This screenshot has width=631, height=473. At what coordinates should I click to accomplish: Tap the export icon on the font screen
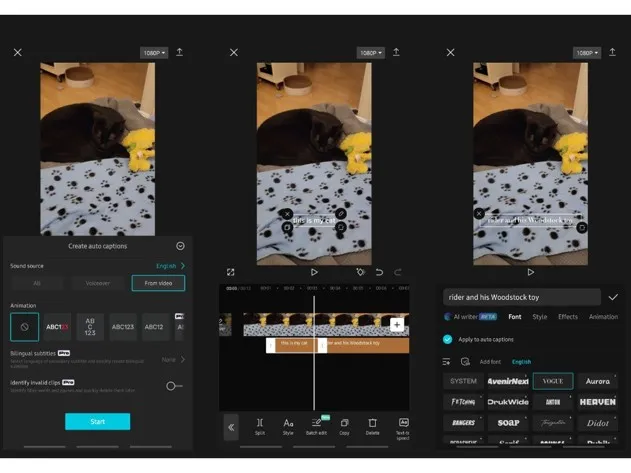(x=612, y=52)
